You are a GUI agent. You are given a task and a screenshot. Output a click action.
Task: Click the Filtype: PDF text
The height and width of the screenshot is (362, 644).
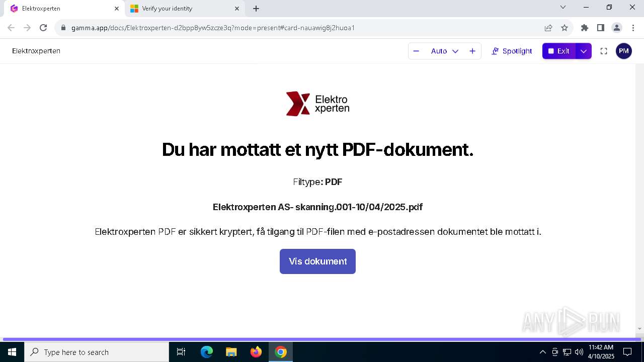click(x=317, y=182)
